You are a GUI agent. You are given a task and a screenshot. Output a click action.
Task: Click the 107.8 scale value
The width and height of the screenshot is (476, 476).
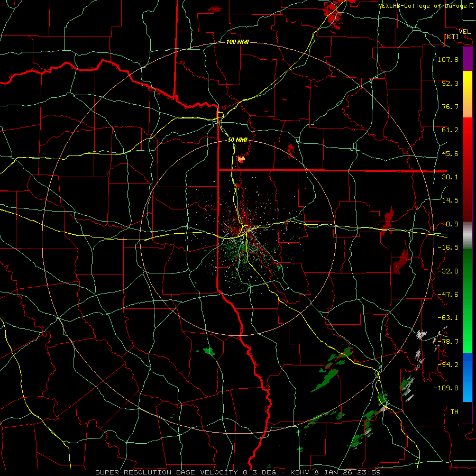point(448,59)
